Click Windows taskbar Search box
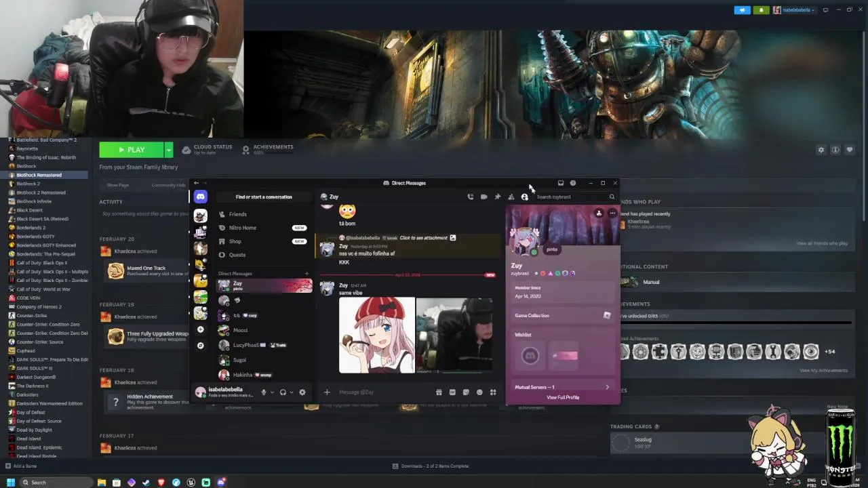868x488 pixels. point(56,483)
